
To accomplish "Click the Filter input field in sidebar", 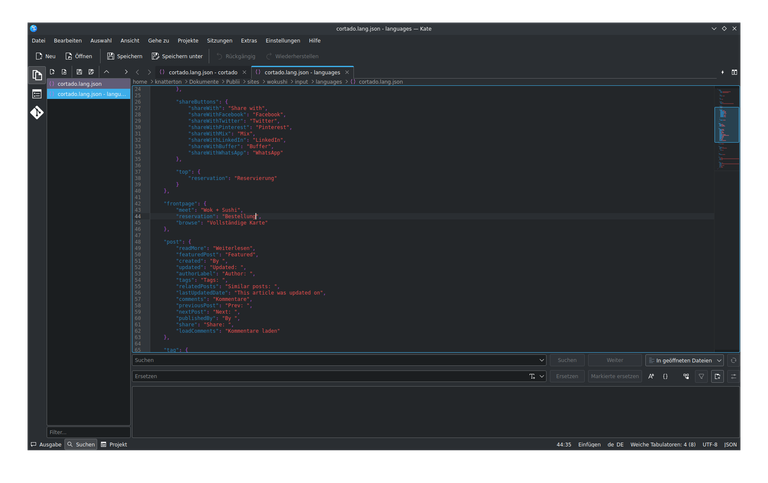I will (87, 432).
